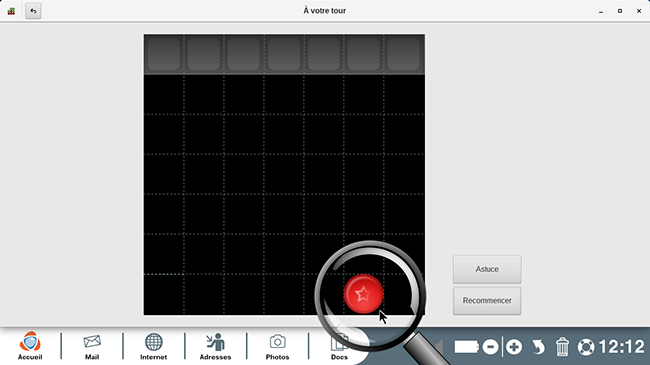Open Adresses contacts icon
This screenshot has height=365, width=650.
click(x=215, y=346)
